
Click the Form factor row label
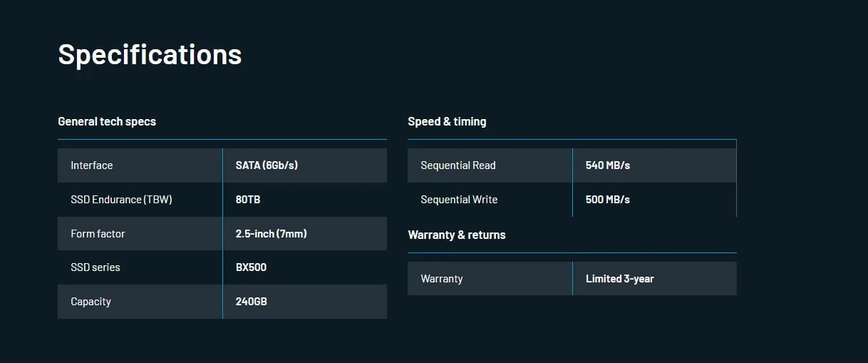click(x=98, y=234)
